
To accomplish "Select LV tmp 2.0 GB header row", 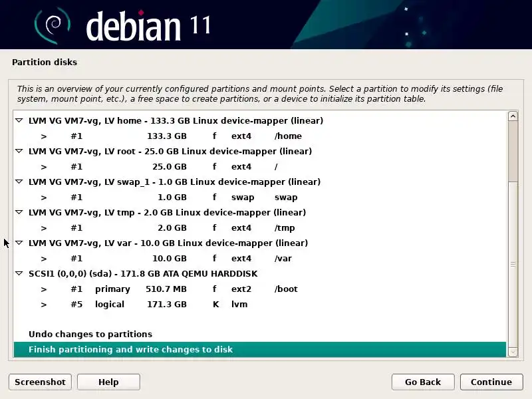I will [x=260, y=212].
